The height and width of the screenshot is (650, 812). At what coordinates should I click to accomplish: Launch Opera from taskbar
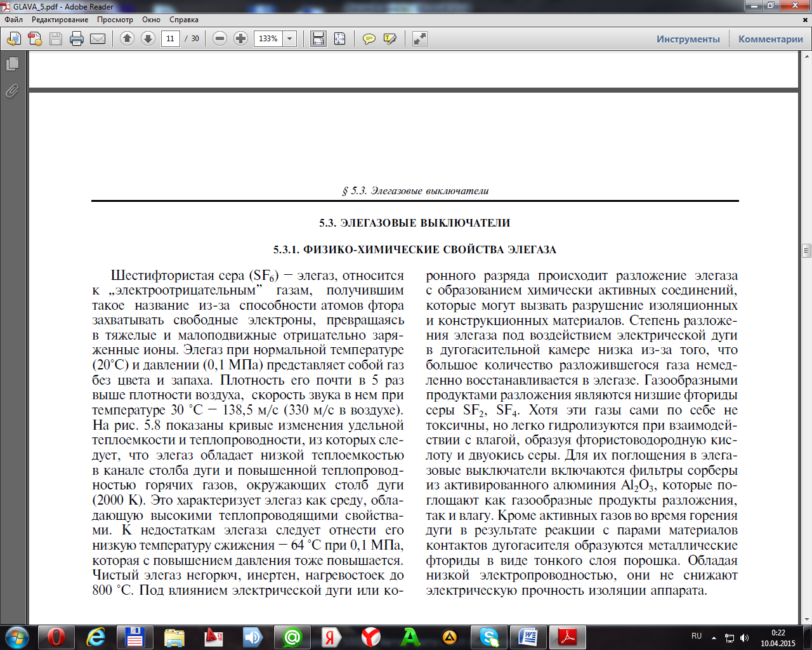click(x=56, y=637)
